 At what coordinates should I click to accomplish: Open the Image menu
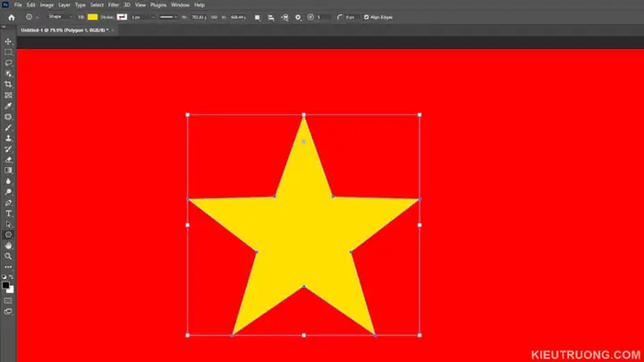[x=47, y=5]
